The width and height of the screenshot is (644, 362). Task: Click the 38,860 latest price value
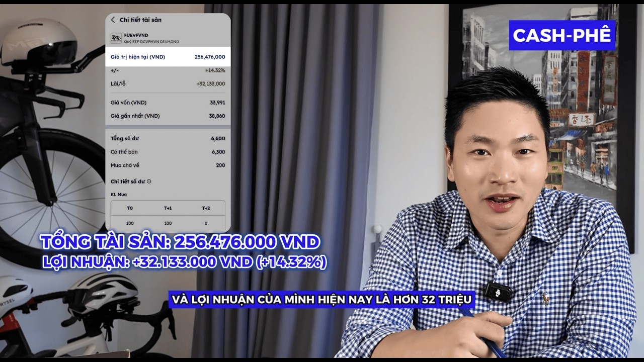coord(217,116)
